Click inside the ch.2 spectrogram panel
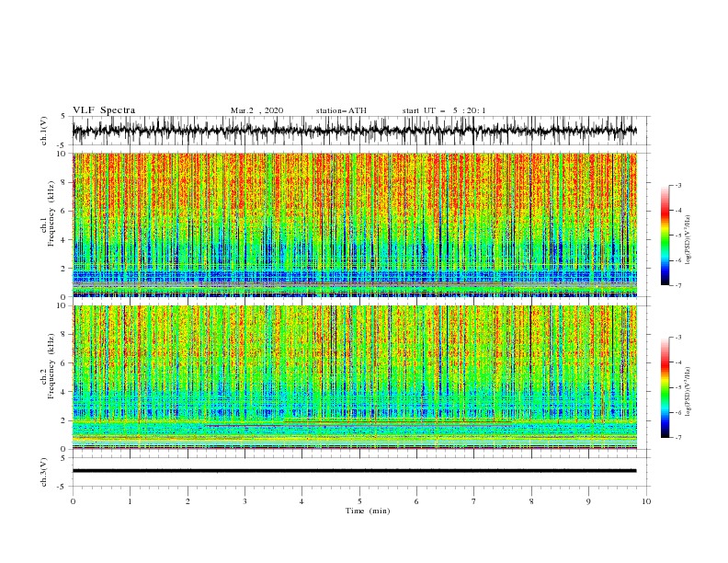 click(355, 377)
